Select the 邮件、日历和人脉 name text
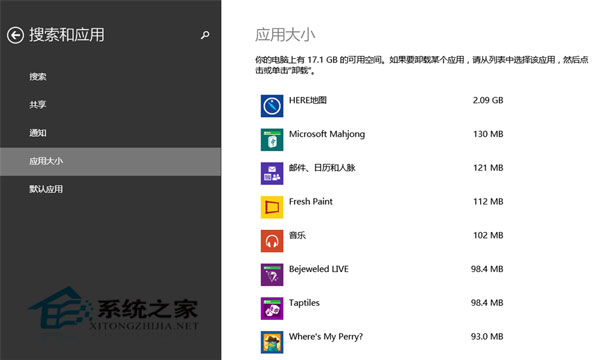 coord(322,168)
